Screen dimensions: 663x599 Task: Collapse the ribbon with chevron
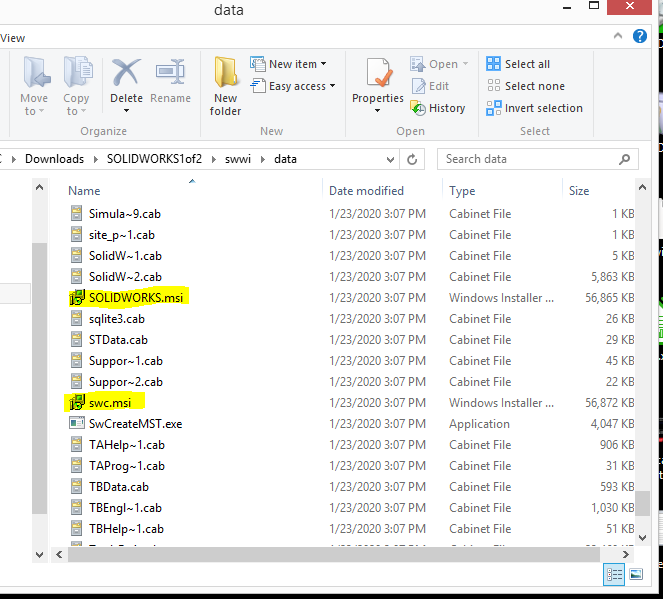tap(618, 36)
